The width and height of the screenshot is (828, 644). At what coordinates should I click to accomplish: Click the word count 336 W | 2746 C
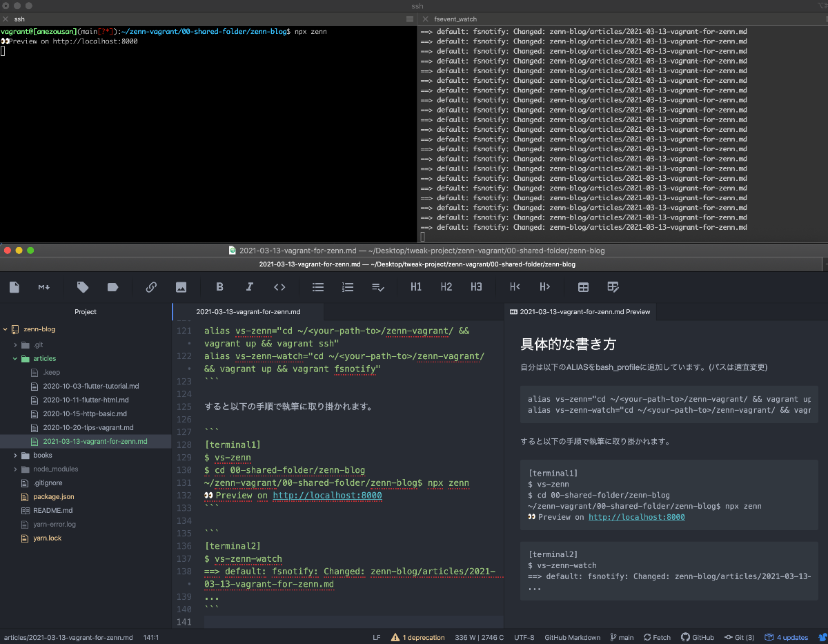pyautogui.click(x=480, y=637)
